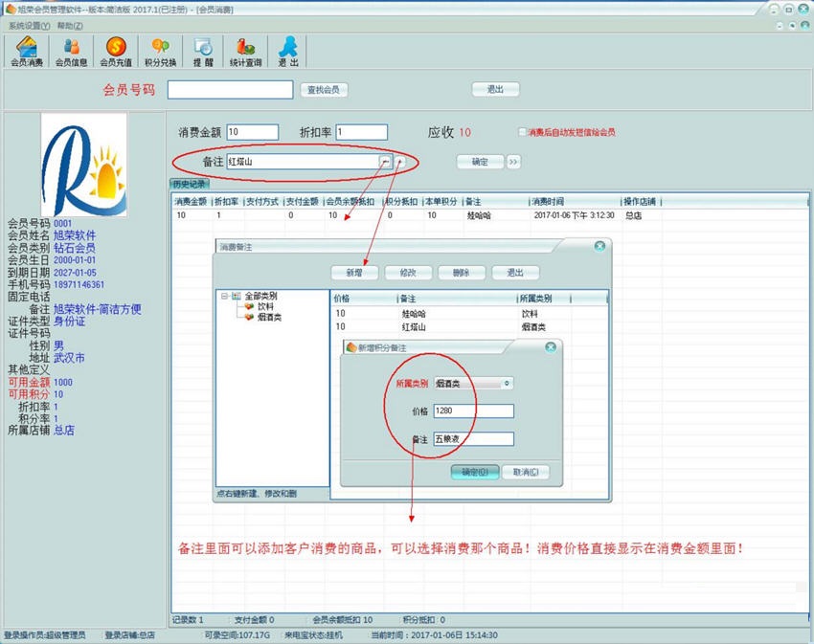The image size is (814, 644).
Task: Open the 提醒 toolbar icon
Action: [203, 52]
